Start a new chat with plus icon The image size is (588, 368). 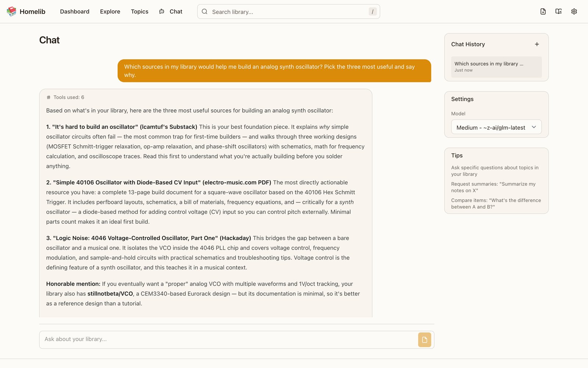pos(537,44)
